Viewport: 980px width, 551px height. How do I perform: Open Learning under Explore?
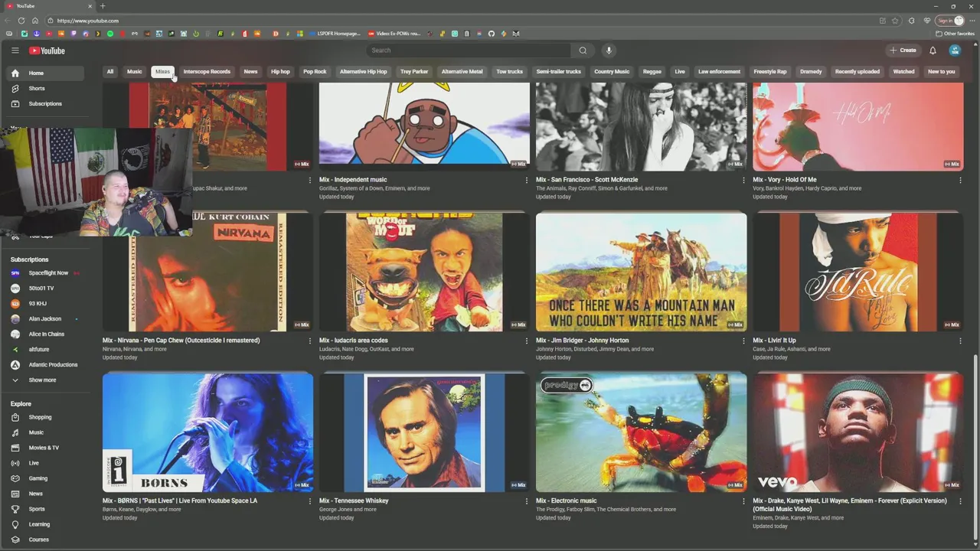pos(44,524)
